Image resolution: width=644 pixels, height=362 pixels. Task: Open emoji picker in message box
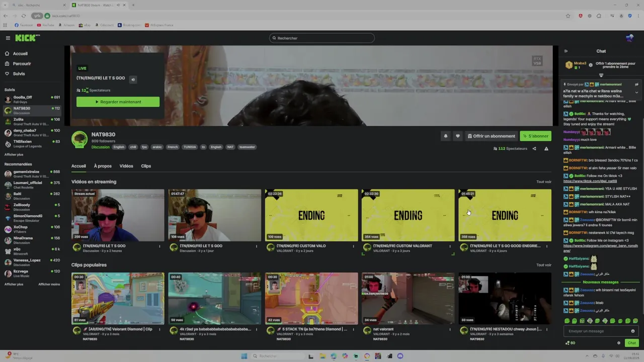pyautogui.click(x=633, y=331)
